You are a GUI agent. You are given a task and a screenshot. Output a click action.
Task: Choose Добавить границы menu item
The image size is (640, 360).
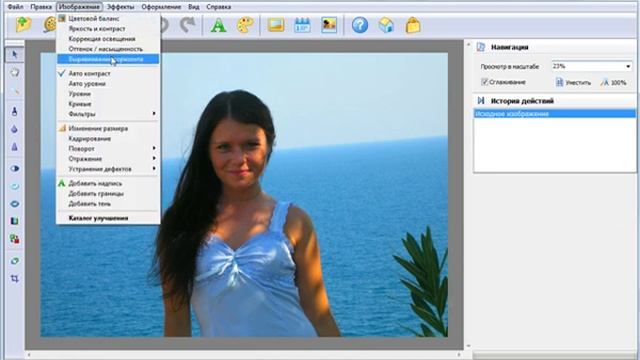coord(108,193)
